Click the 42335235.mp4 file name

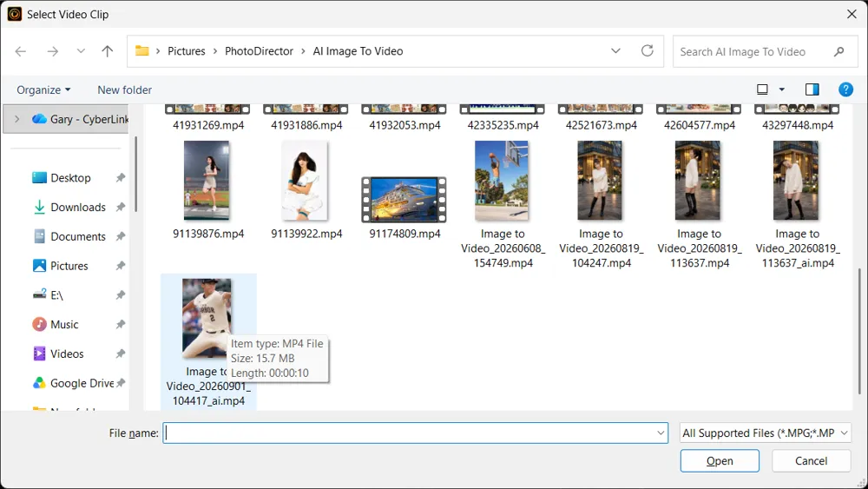click(x=503, y=125)
